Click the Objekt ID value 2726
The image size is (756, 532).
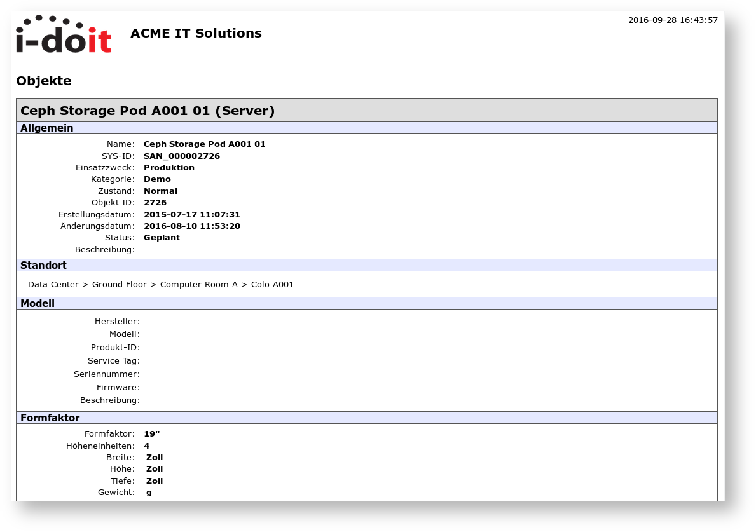[155, 203]
